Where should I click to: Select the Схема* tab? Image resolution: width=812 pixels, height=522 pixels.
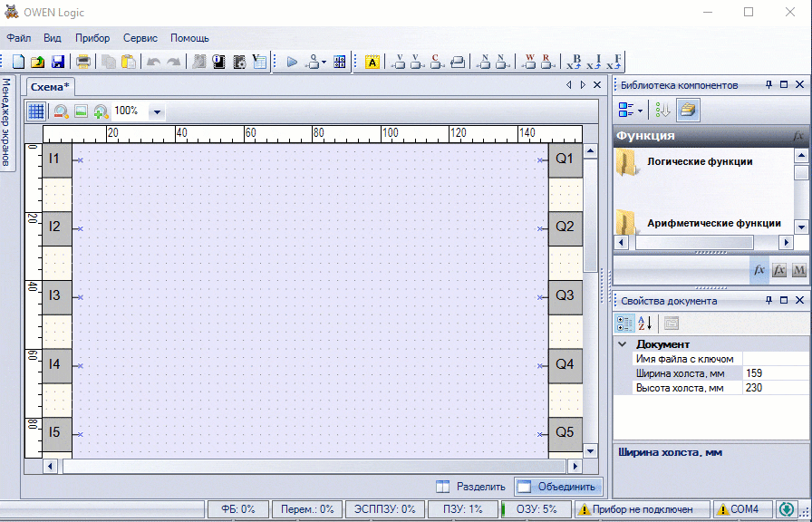click(50, 86)
